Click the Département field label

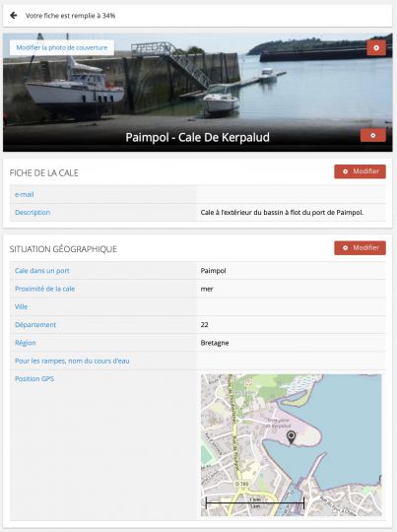tap(35, 325)
